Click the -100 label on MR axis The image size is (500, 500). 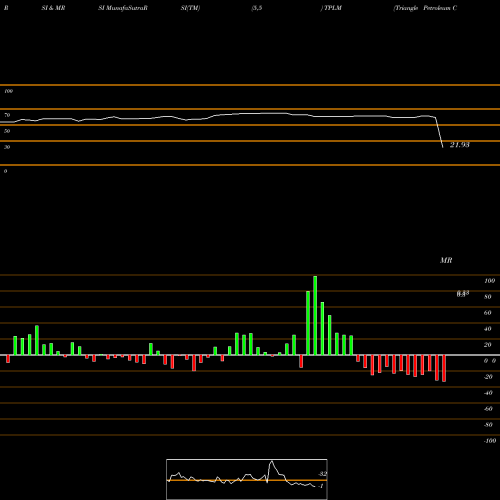(490, 441)
